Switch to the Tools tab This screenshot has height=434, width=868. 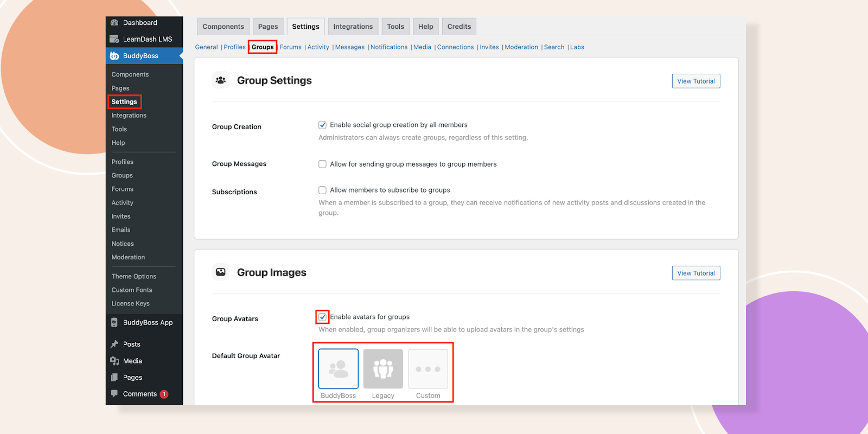(x=395, y=27)
